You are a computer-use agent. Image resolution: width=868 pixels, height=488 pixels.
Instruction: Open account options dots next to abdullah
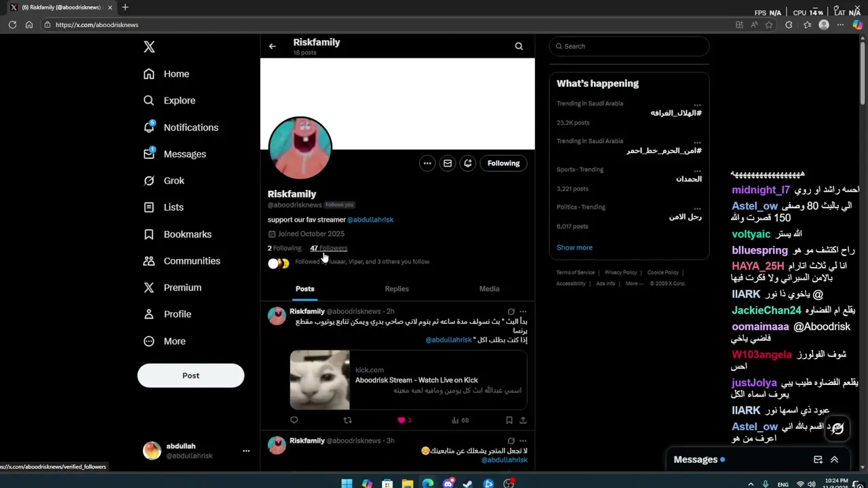pyautogui.click(x=246, y=451)
